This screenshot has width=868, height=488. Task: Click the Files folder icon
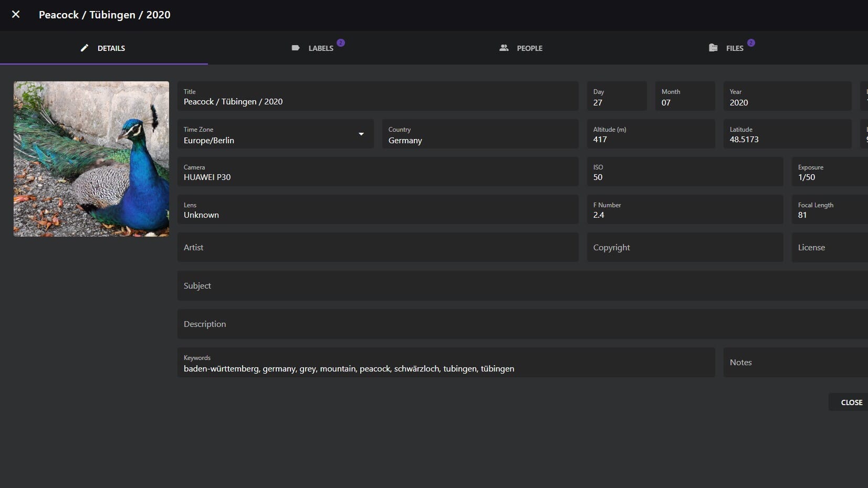713,48
